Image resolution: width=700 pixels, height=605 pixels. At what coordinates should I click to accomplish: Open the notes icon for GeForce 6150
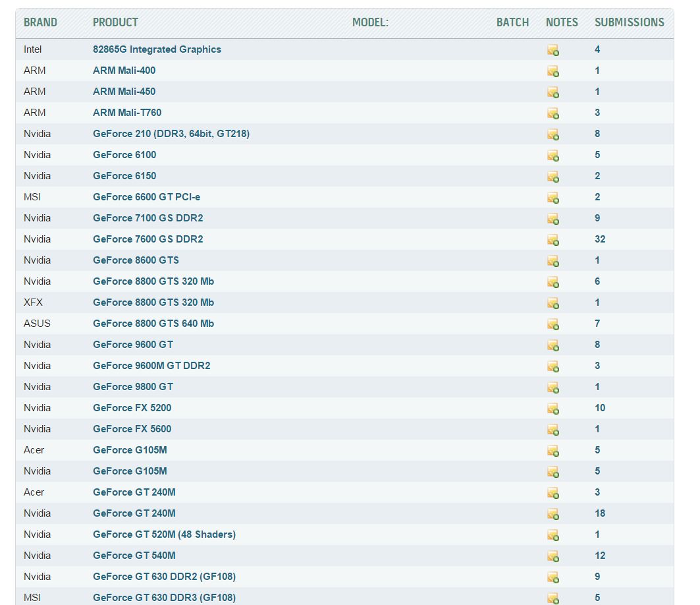coord(553,177)
